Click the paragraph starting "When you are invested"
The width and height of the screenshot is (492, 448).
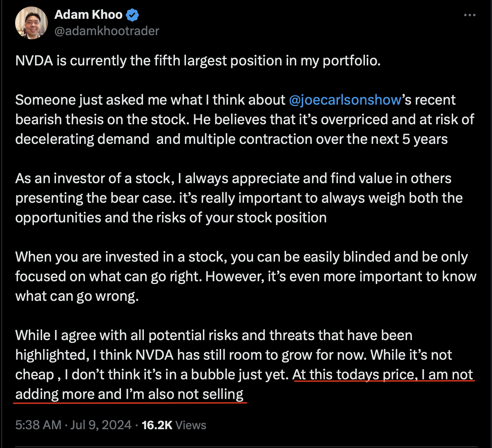[x=246, y=277]
